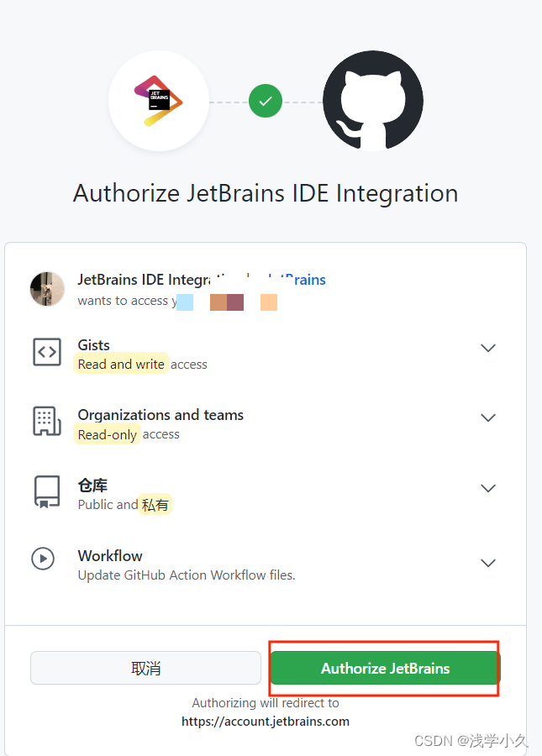Click the Workflow heading text
This screenshot has width=542, height=756.
(110, 556)
